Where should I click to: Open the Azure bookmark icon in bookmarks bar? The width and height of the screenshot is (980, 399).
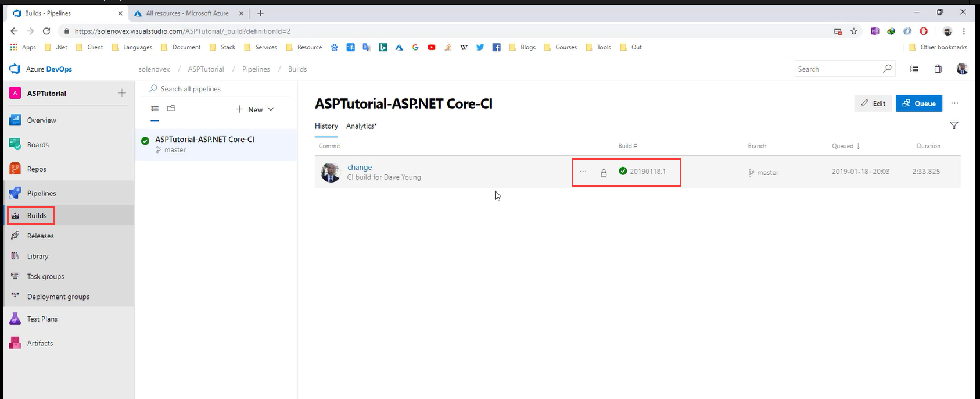(x=399, y=47)
